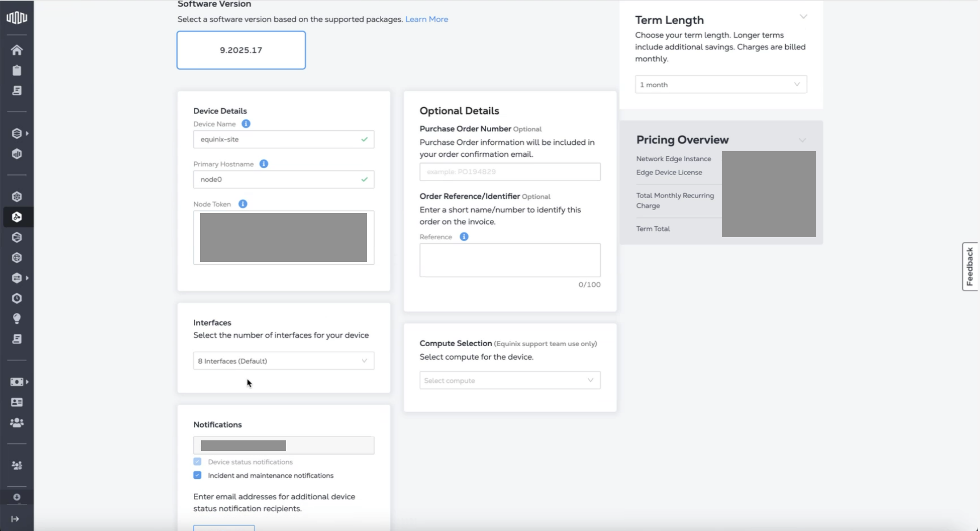
Task: Enable Device status notifications checkbox
Action: click(x=197, y=461)
